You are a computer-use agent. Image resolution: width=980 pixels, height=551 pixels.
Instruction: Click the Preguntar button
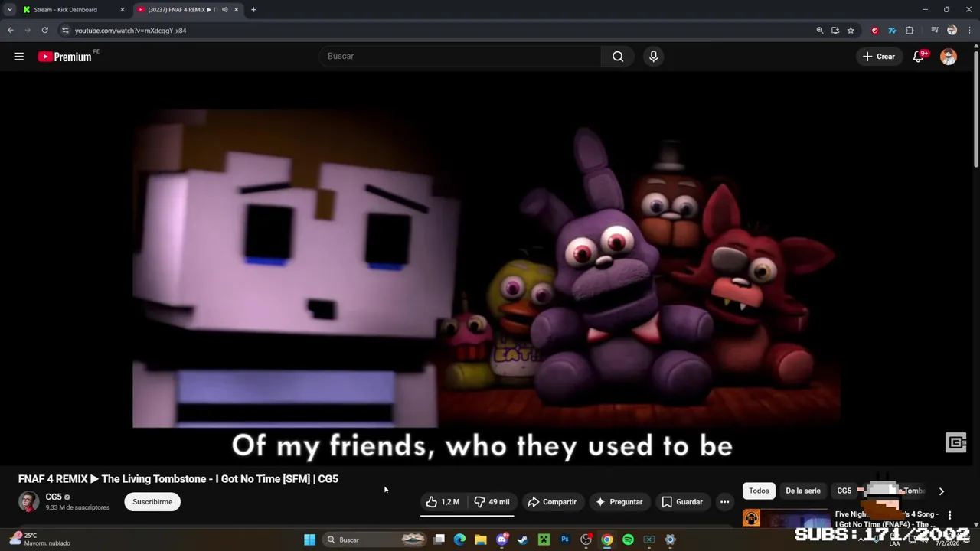click(x=619, y=502)
